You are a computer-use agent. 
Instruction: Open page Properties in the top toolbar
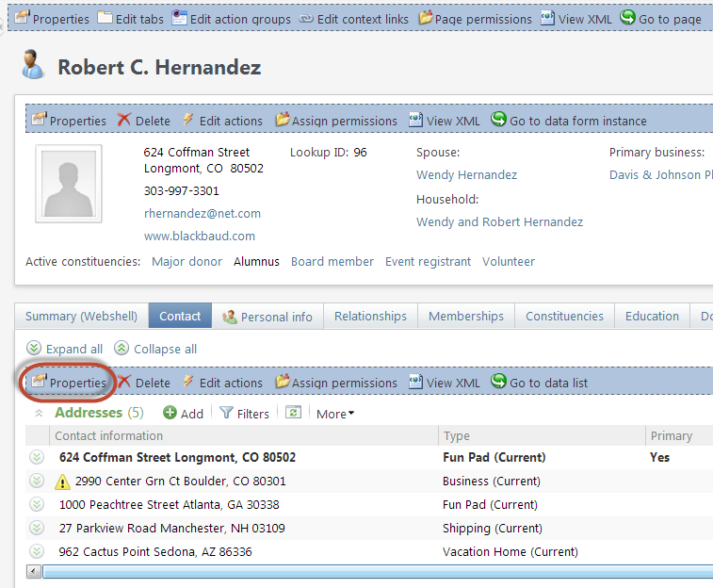pyautogui.click(x=52, y=19)
